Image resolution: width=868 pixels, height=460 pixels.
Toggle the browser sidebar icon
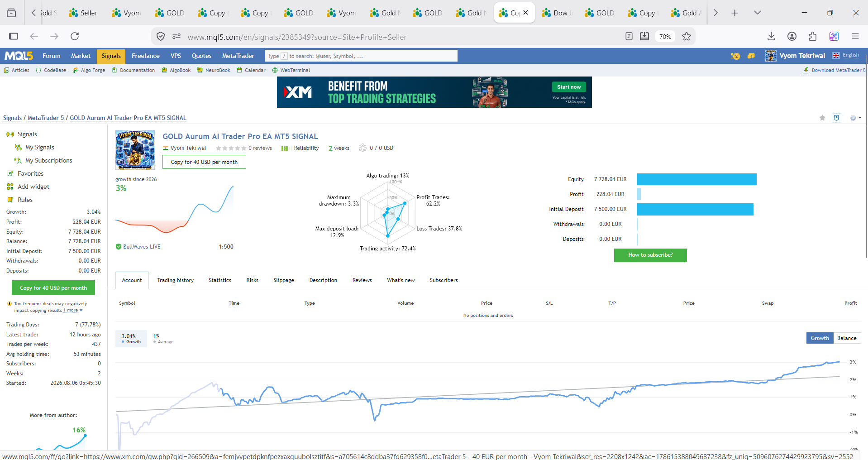point(14,36)
